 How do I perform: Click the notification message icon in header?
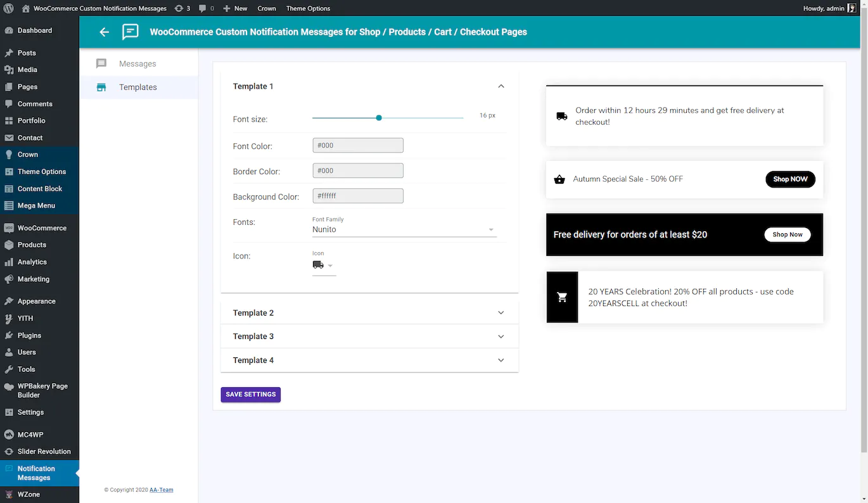pos(131,32)
